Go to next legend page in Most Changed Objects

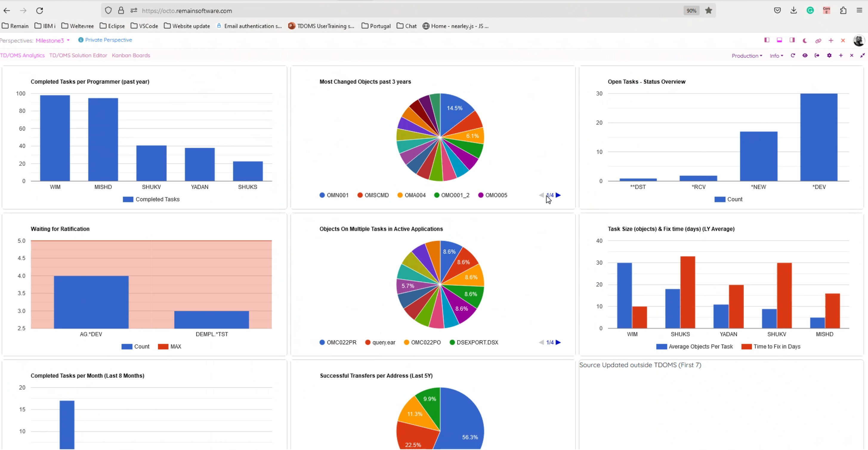coord(558,195)
